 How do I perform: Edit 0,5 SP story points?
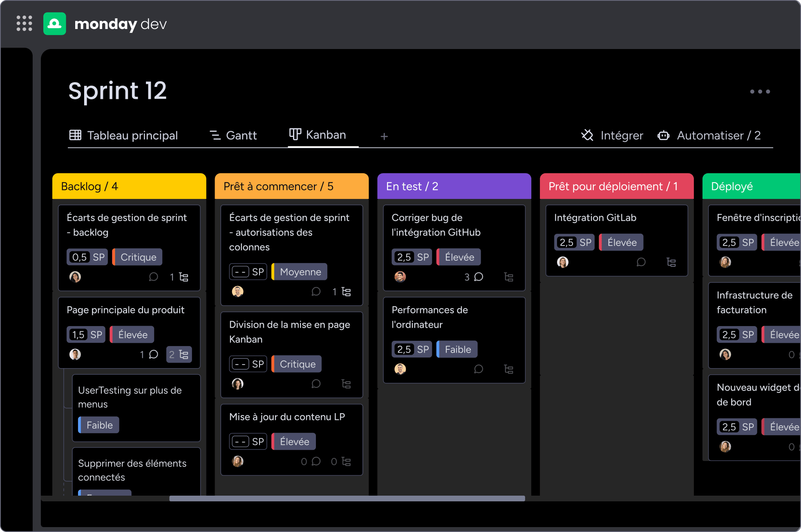87,257
